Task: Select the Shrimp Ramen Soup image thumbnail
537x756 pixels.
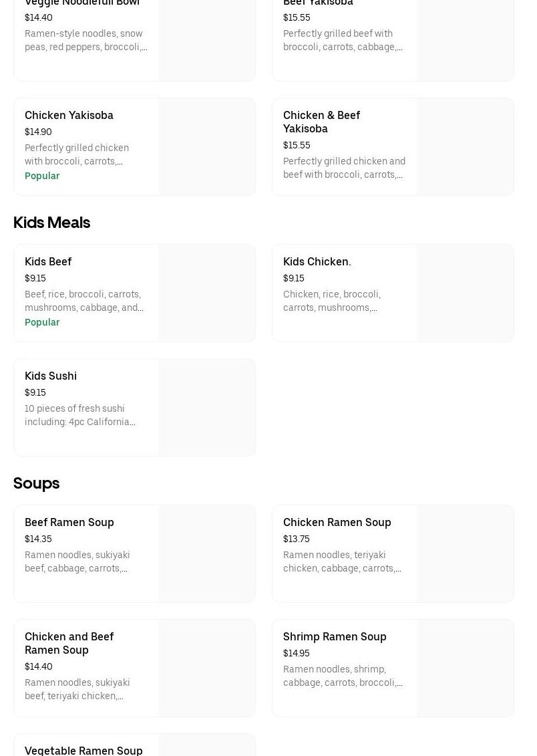Action: click(465, 668)
